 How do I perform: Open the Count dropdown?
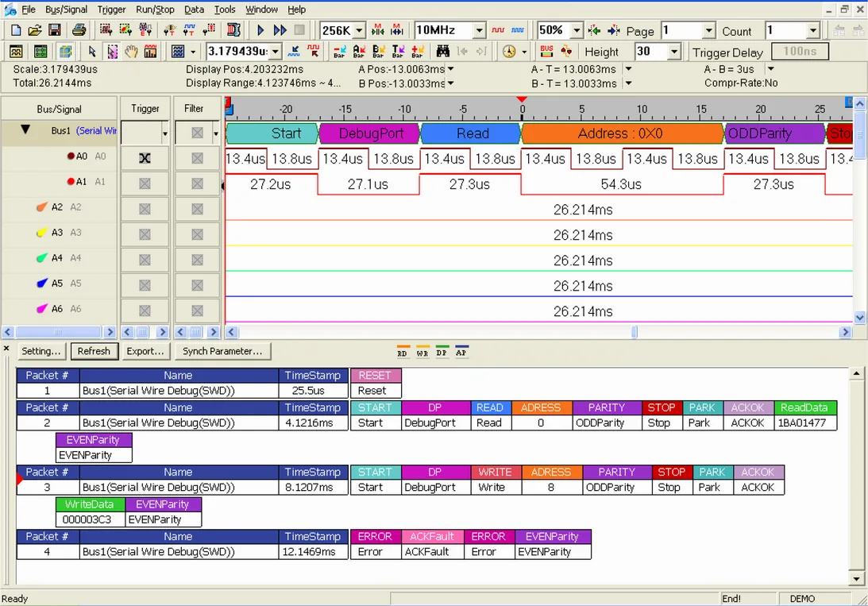pyautogui.click(x=812, y=30)
